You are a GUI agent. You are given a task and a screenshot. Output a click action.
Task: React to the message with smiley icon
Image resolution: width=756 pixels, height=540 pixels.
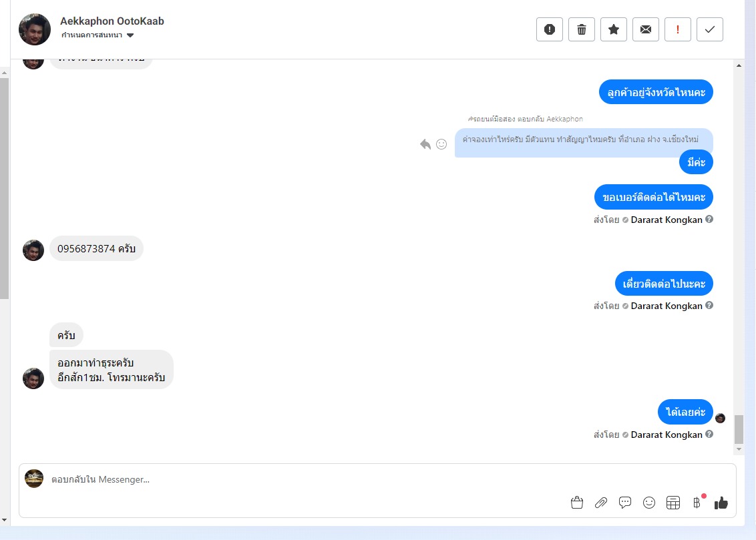point(441,144)
